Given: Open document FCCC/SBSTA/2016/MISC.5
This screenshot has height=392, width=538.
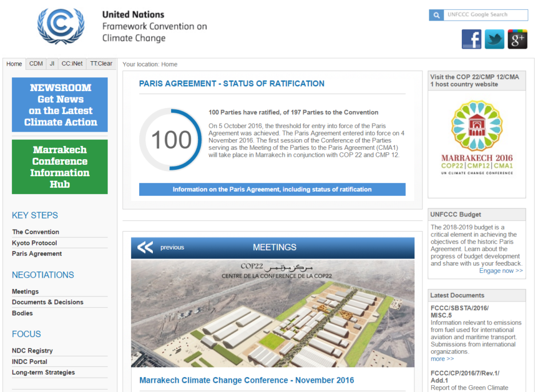Looking at the screenshot, I should pos(460,311).
